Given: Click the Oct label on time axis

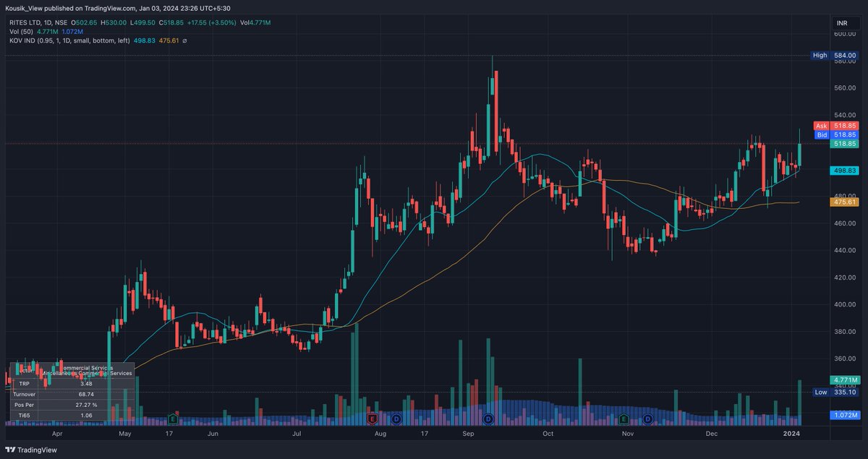Looking at the screenshot, I should 548,434.
